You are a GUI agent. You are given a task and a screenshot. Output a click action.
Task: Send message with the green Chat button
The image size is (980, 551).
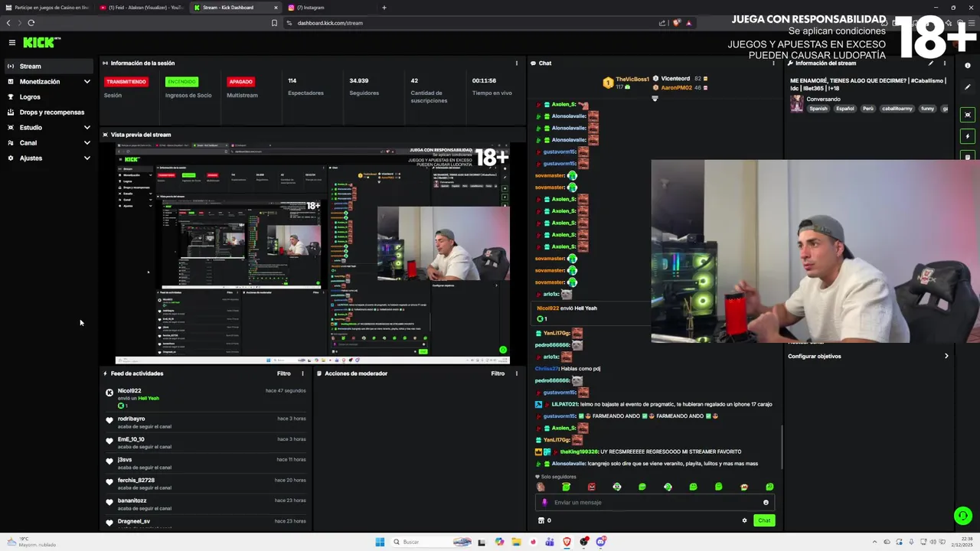point(764,520)
